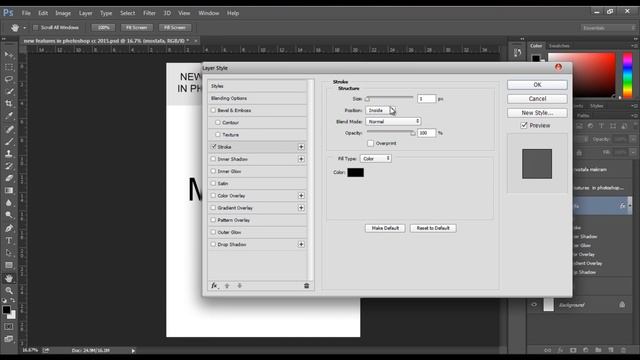Select the Rectangular Marquee tool
640x360 pixels.
[x=9, y=67]
